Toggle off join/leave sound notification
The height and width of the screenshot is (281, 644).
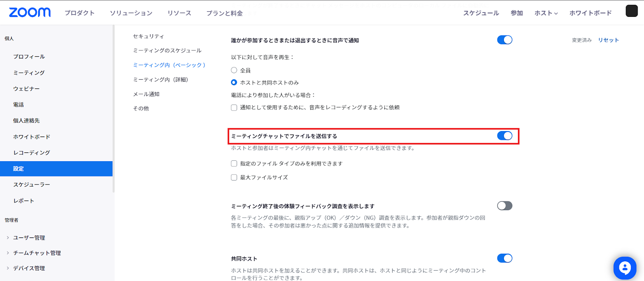(x=504, y=40)
